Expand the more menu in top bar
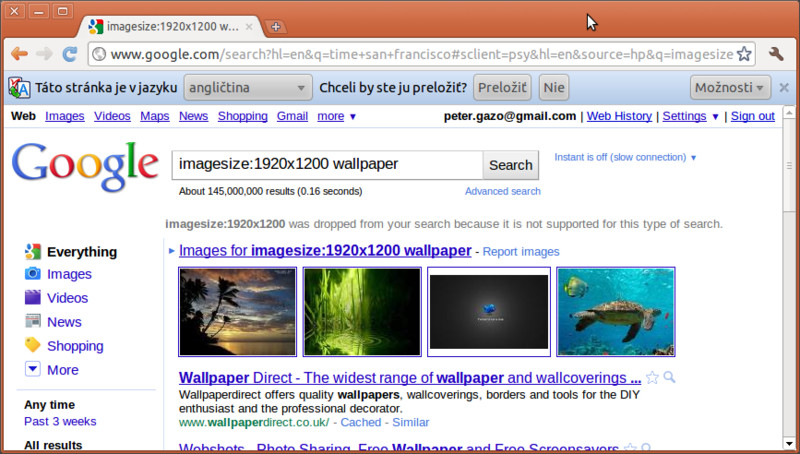The width and height of the screenshot is (800, 454). [x=337, y=116]
